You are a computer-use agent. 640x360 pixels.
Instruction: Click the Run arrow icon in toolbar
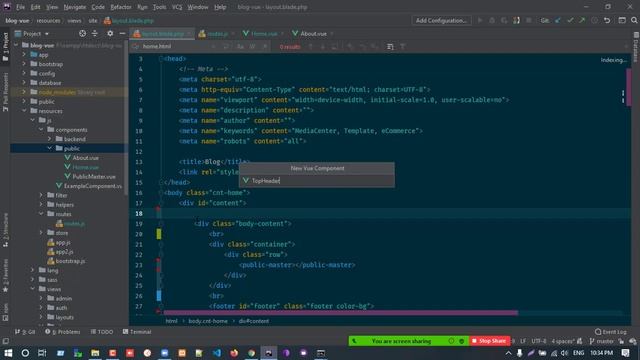[480, 20]
